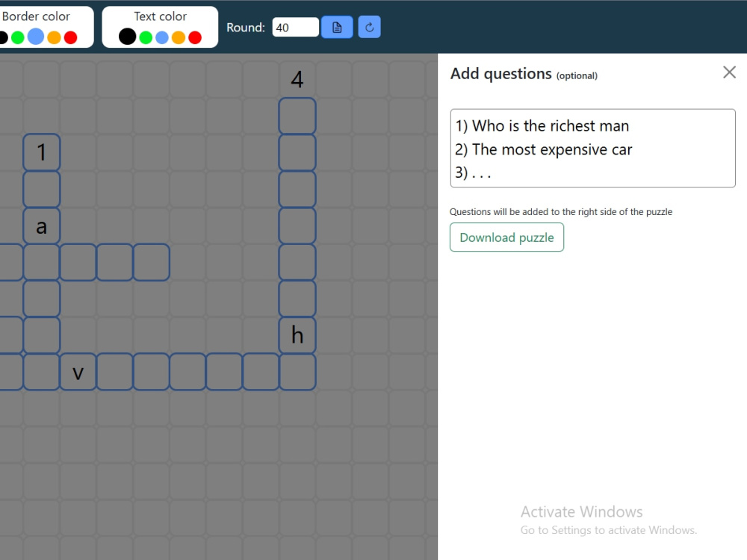
Task: Select black text color
Action: [127, 37]
